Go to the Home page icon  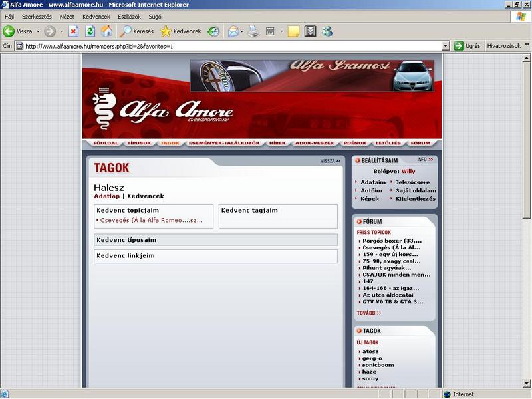pyautogui.click(x=106, y=31)
